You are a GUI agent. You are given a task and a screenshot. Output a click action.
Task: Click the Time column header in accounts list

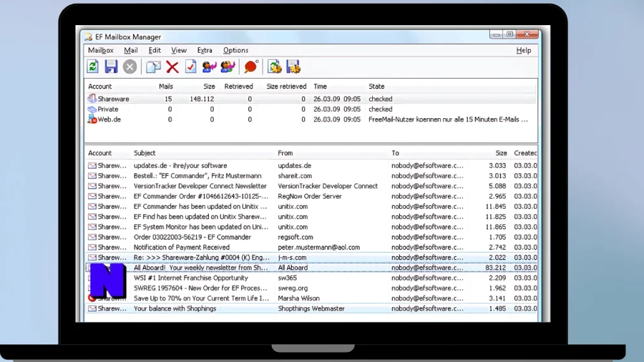coord(320,86)
